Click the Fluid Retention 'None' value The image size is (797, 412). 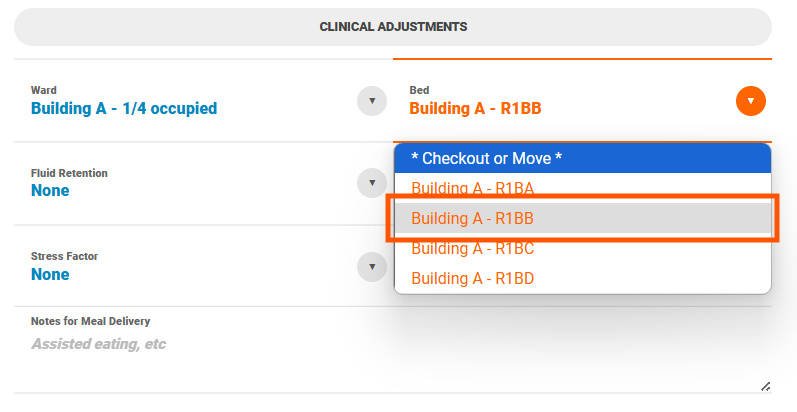point(50,191)
